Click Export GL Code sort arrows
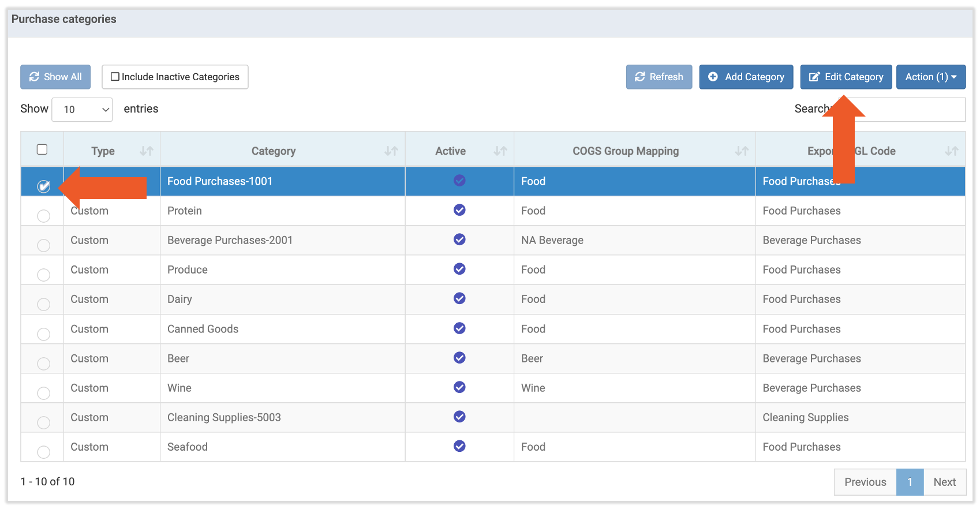Screen dimensions: 980x509 [951, 151]
